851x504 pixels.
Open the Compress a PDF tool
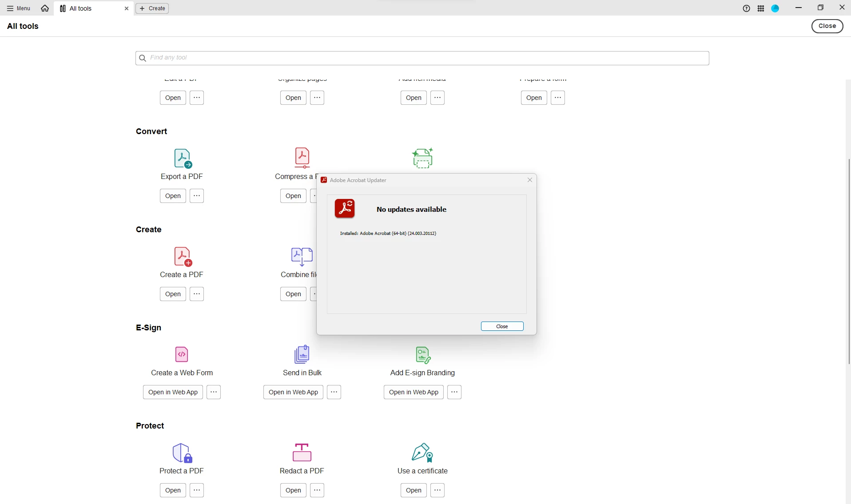(x=293, y=196)
